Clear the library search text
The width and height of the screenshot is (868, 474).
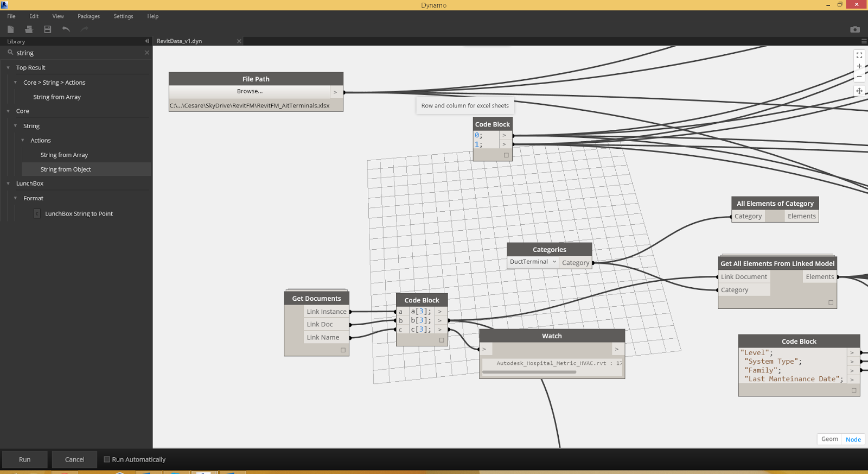coord(146,53)
